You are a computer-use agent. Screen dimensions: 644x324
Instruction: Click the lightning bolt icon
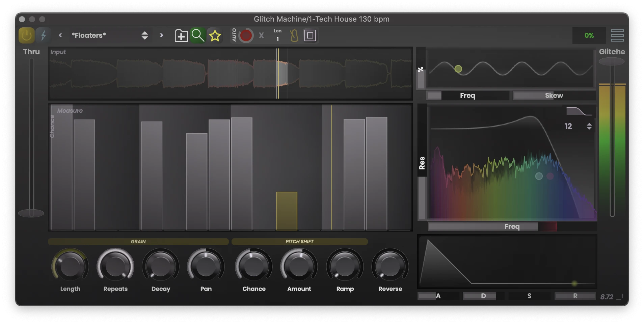(43, 35)
